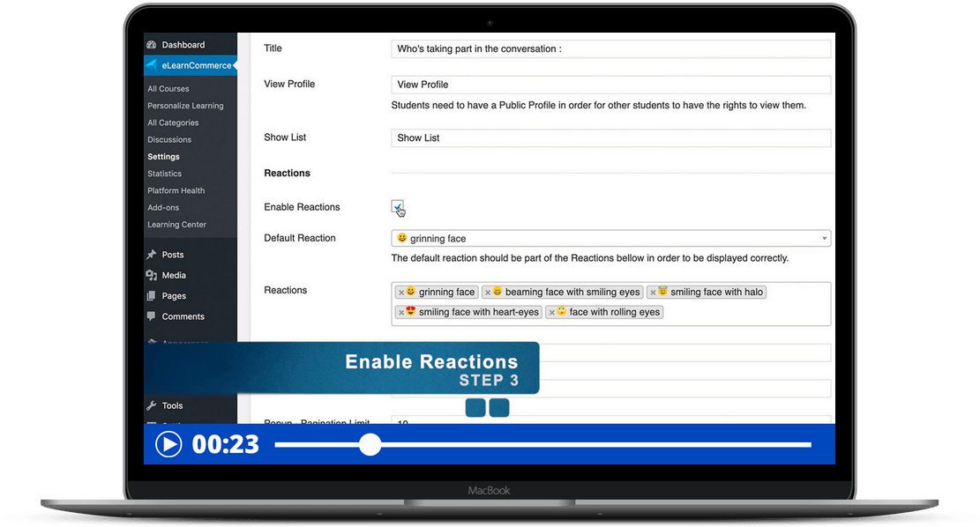Image resolution: width=980 pixels, height=527 pixels.
Task: Click the Media library icon
Action: [152, 276]
